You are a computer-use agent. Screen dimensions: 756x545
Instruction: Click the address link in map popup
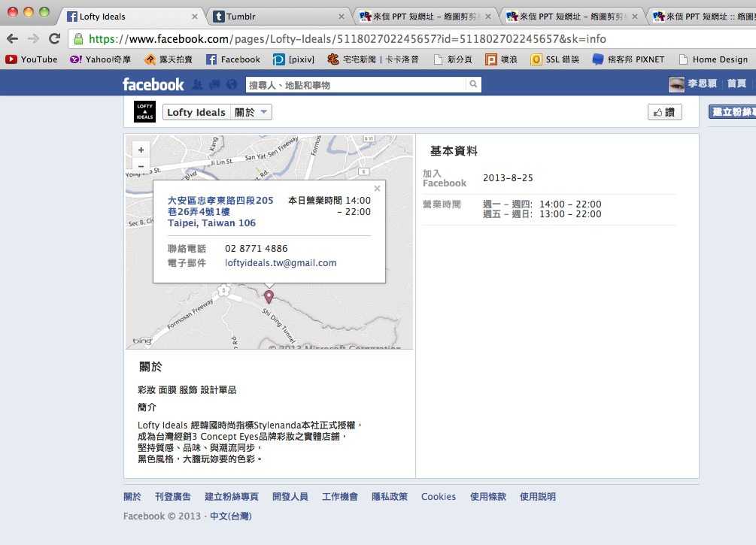coord(220,211)
